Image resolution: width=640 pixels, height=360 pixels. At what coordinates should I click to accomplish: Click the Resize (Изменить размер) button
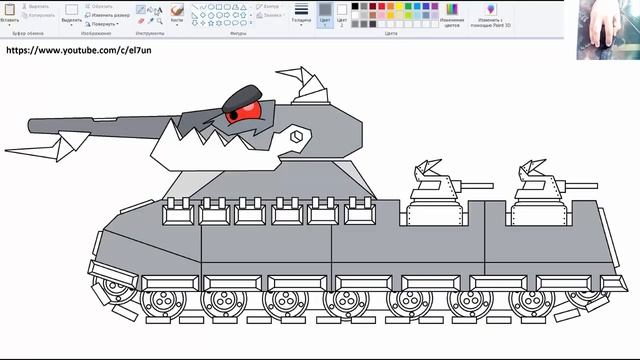click(108, 15)
